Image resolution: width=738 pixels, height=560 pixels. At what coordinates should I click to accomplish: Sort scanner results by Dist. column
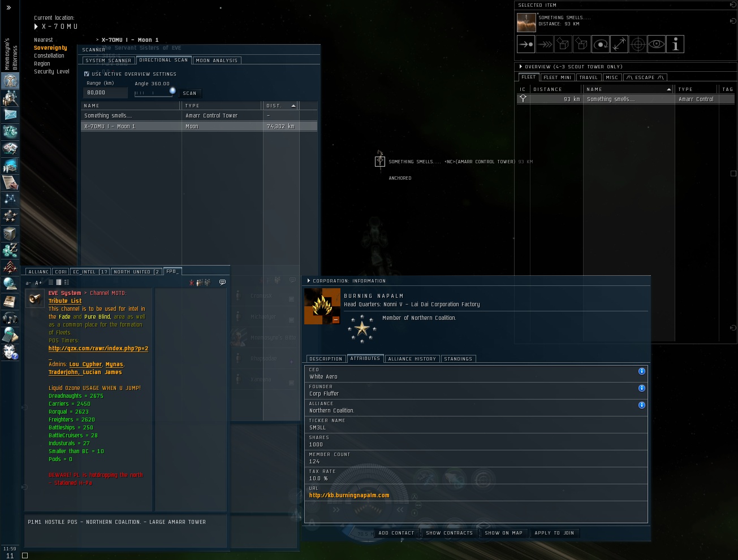click(x=281, y=106)
